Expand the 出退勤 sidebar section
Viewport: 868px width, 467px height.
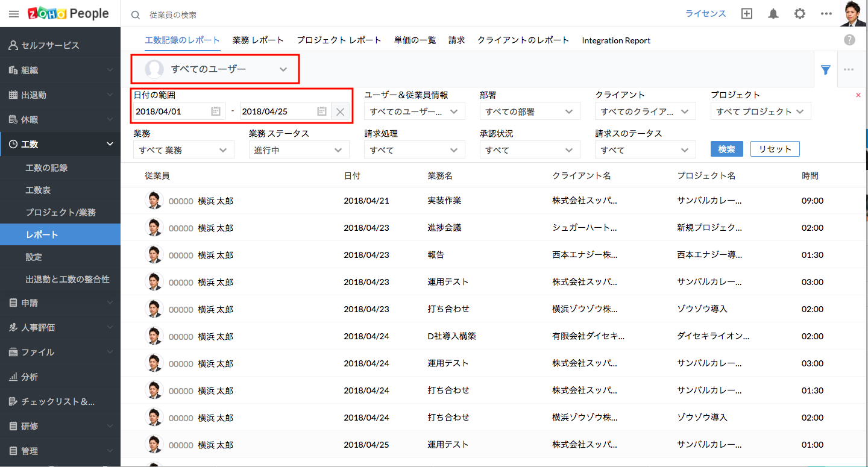[x=60, y=95]
